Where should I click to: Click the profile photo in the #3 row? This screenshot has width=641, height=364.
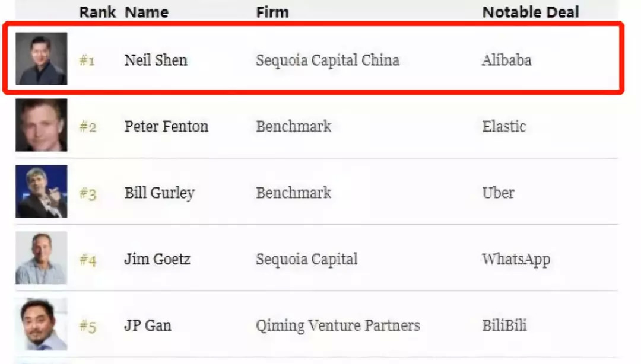click(41, 191)
